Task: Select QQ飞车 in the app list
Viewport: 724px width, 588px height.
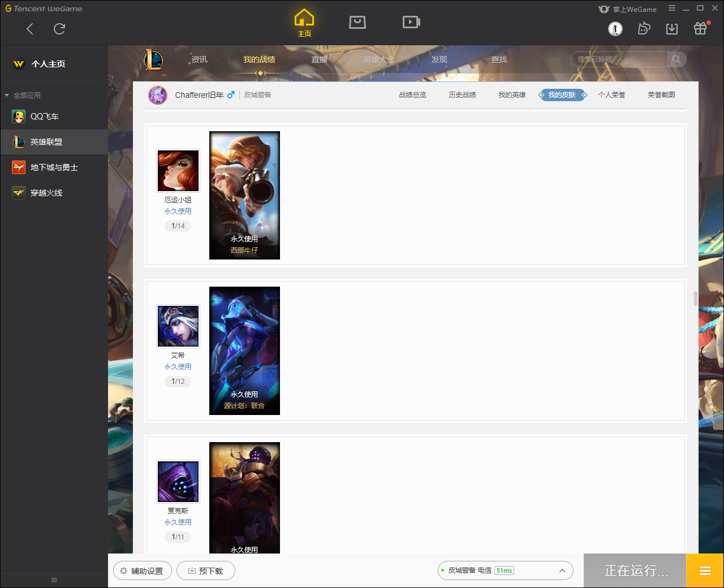Action: point(54,116)
